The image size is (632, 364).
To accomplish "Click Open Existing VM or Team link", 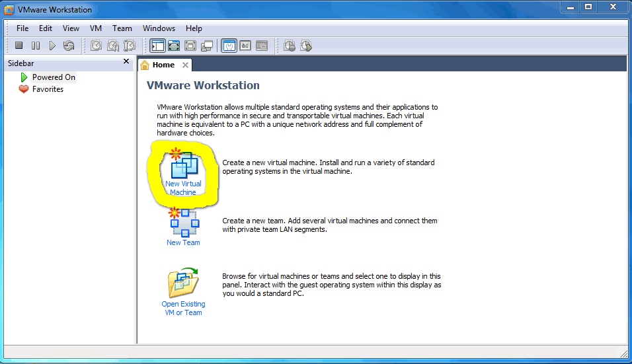I will pyautogui.click(x=183, y=308).
